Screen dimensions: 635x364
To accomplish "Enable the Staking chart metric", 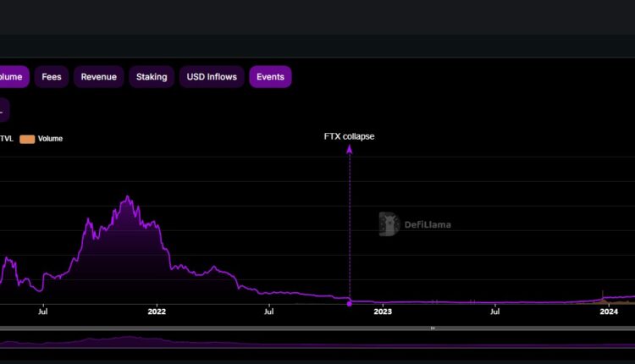I will coord(152,77).
